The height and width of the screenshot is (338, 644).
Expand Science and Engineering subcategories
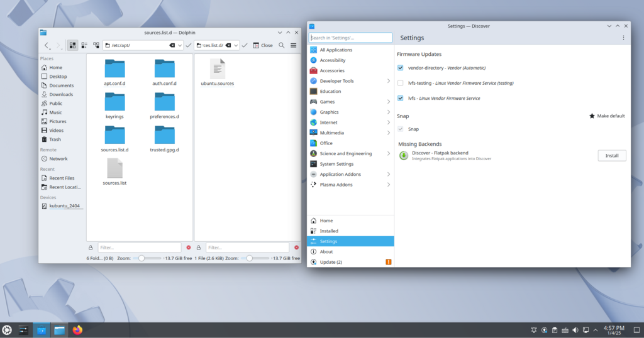[388, 153]
